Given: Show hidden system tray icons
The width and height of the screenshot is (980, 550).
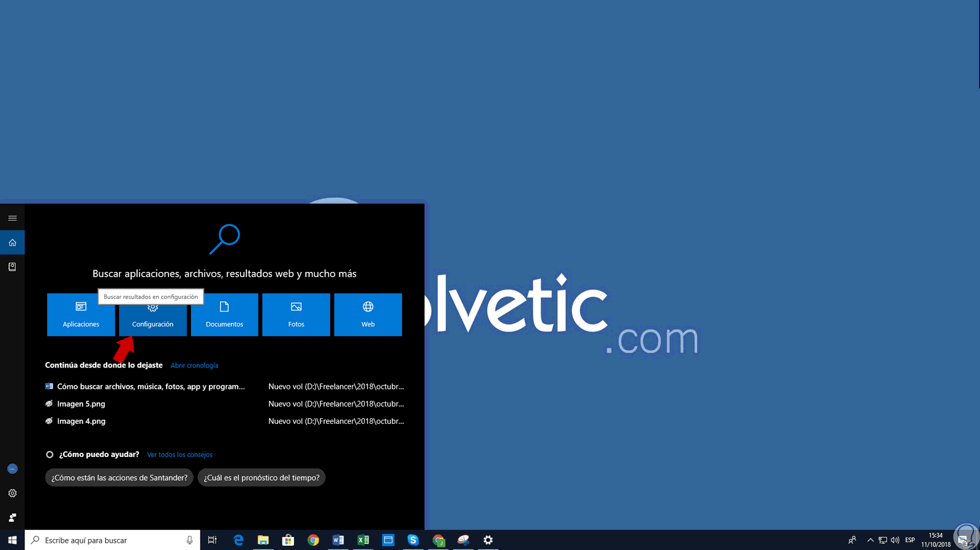Looking at the screenshot, I should [x=870, y=540].
